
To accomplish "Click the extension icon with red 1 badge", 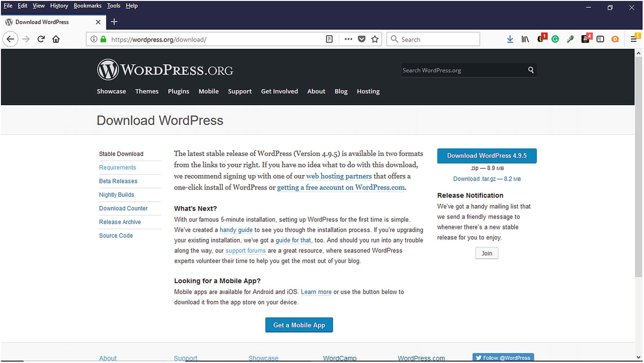I will [x=541, y=38].
